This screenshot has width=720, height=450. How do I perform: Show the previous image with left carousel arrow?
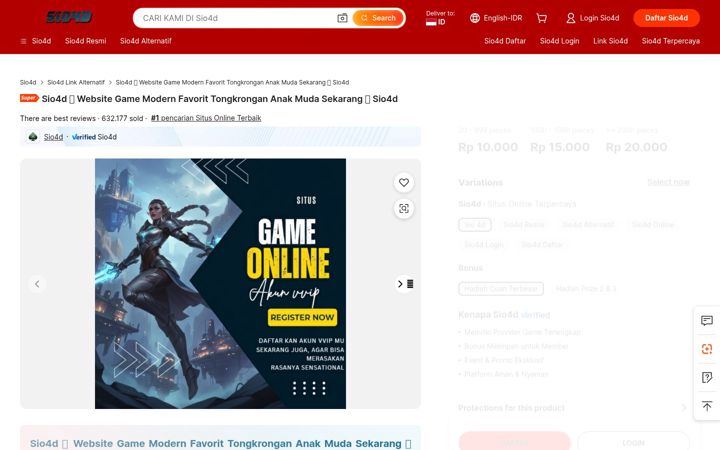37,284
